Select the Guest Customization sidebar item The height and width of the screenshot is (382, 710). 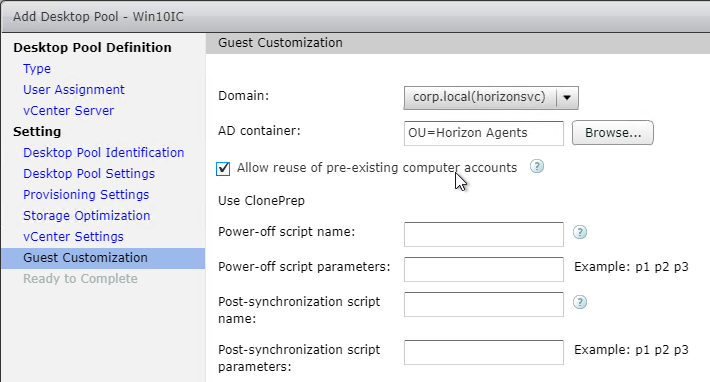(x=103, y=258)
